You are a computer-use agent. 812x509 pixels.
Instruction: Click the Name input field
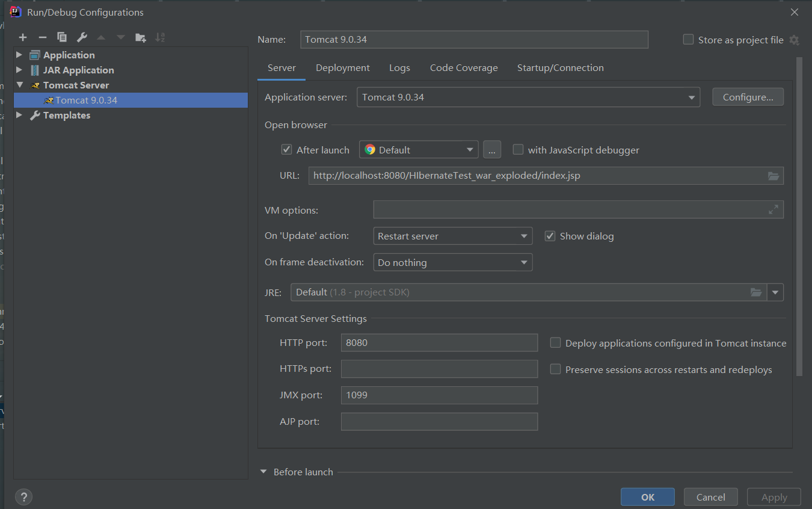click(x=474, y=40)
